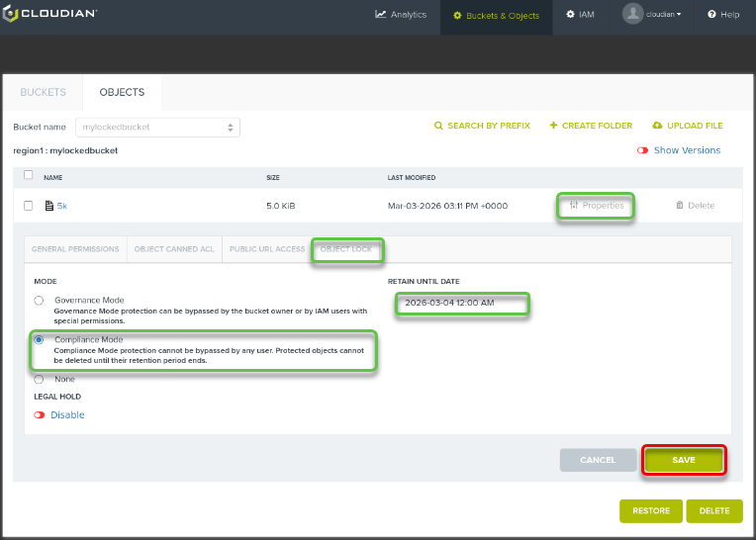The width and height of the screenshot is (756, 540).
Task: Click the Properties sliders icon
Action: (574, 205)
